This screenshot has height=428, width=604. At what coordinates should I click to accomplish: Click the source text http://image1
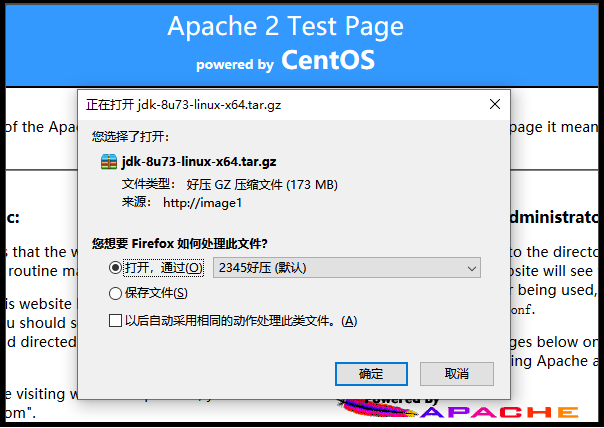202,203
